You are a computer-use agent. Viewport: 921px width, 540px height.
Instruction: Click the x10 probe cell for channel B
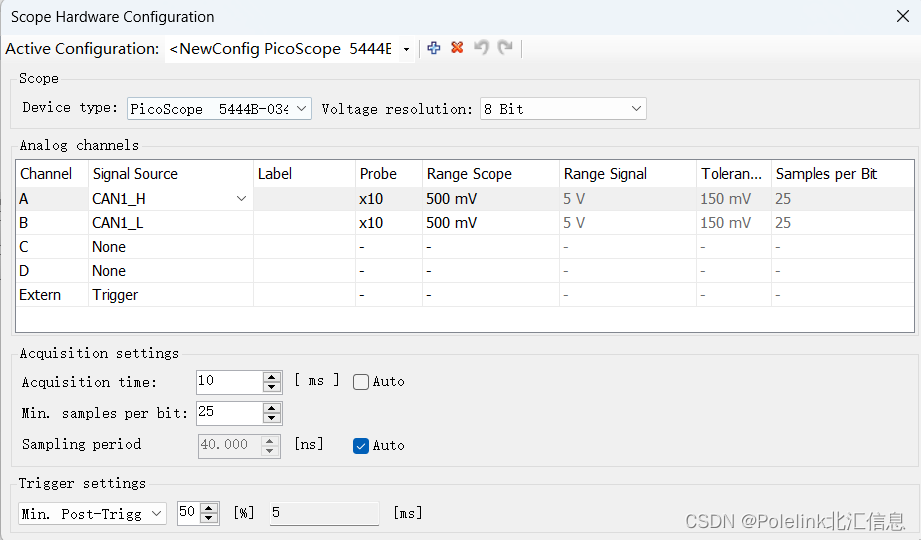point(389,223)
